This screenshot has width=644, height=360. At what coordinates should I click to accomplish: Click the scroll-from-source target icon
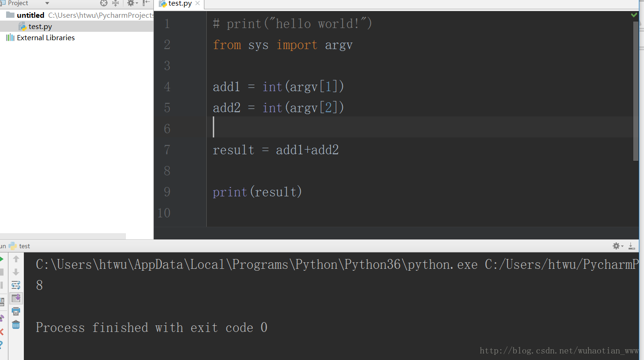point(104,3)
